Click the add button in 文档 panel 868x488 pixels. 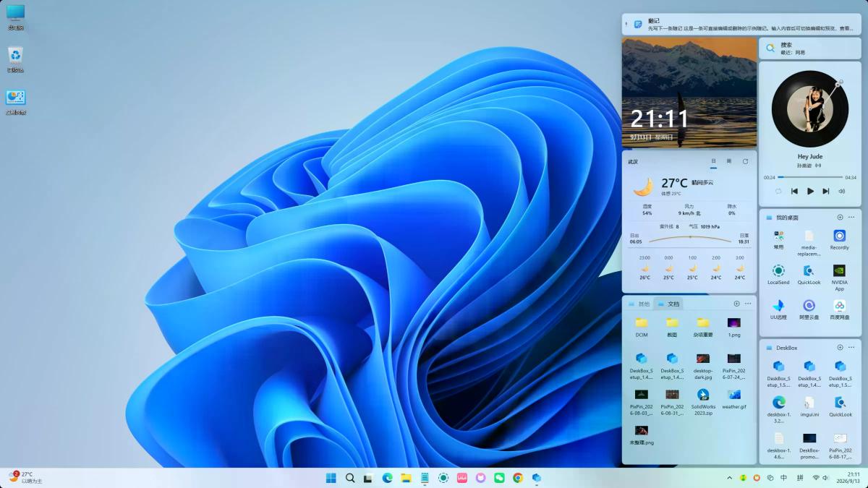(736, 304)
